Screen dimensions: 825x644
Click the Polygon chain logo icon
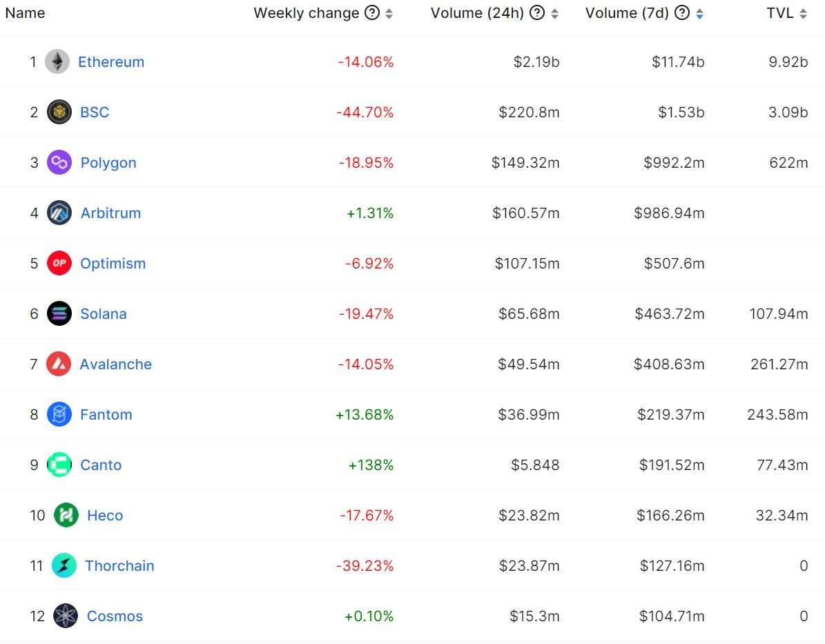pyautogui.click(x=59, y=163)
